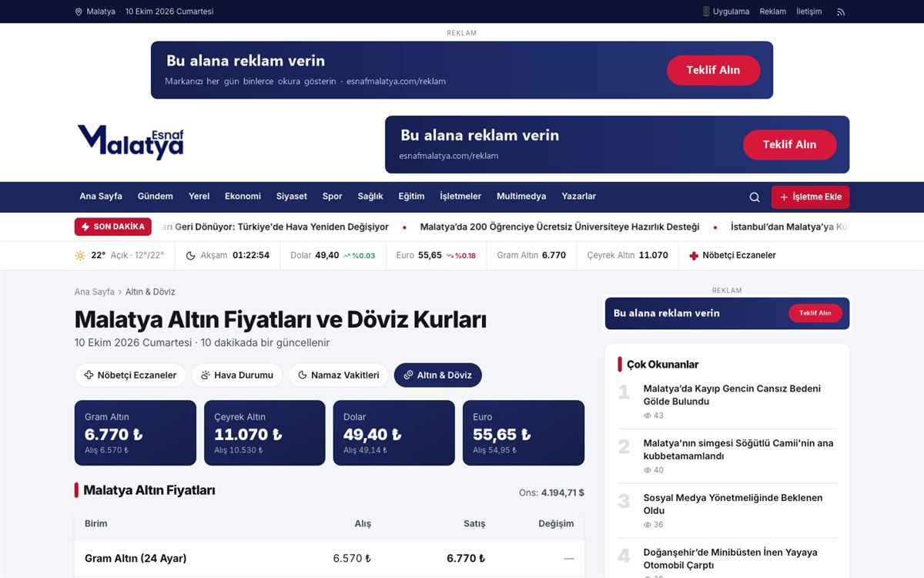Open Nöbetçi Eczaneler quick link pill
Screen dimensions: 924x578
[130, 375]
